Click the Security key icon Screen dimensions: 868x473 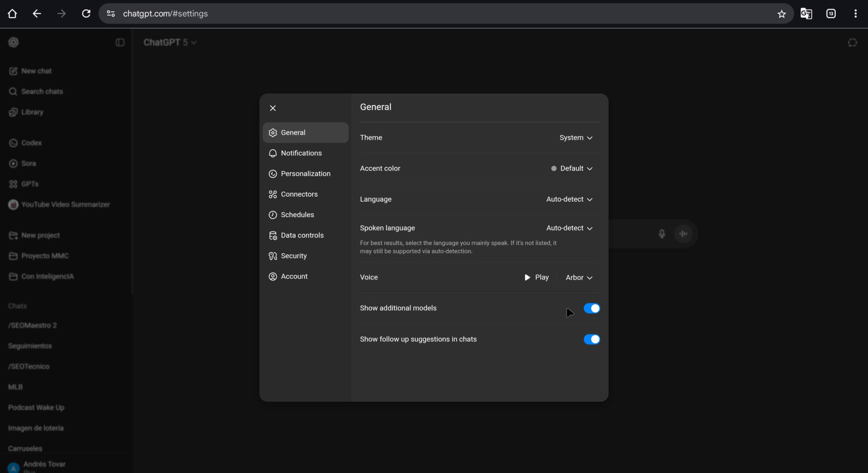(273, 256)
